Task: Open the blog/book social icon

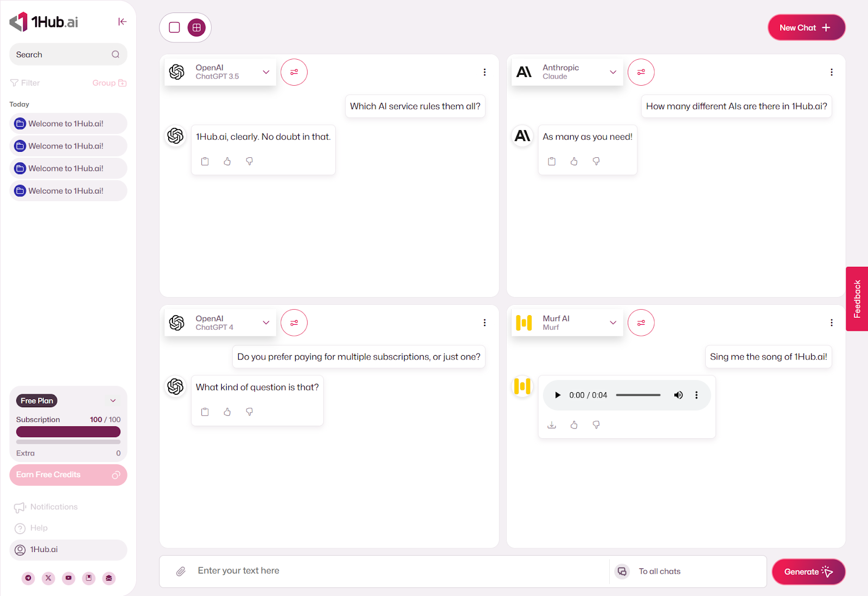Action: [89, 578]
